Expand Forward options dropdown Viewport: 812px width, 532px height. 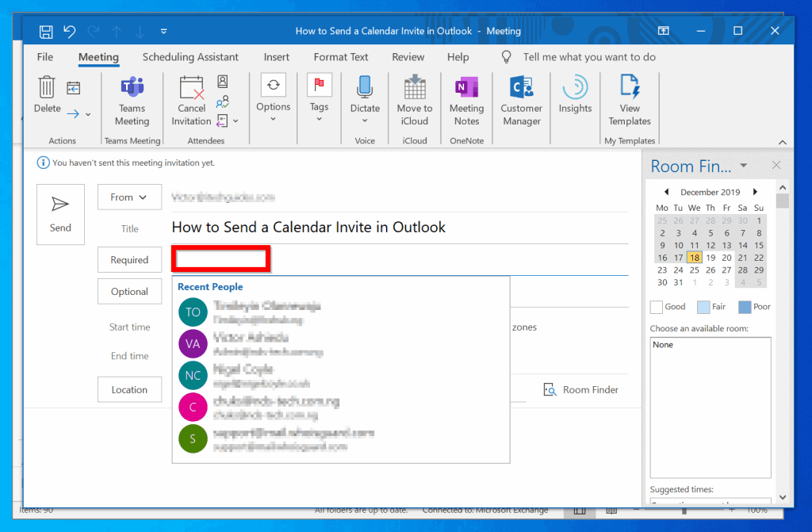[88, 114]
